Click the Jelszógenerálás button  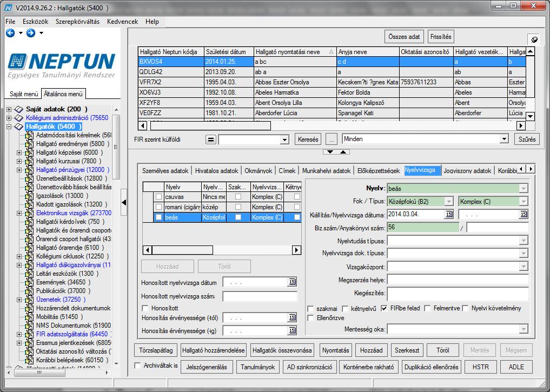[x=207, y=367]
